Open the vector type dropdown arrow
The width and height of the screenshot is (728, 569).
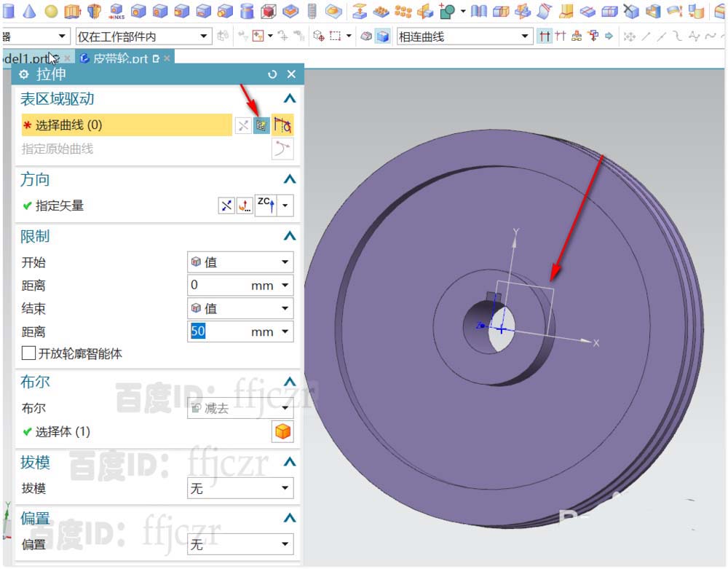click(x=285, y=205)
